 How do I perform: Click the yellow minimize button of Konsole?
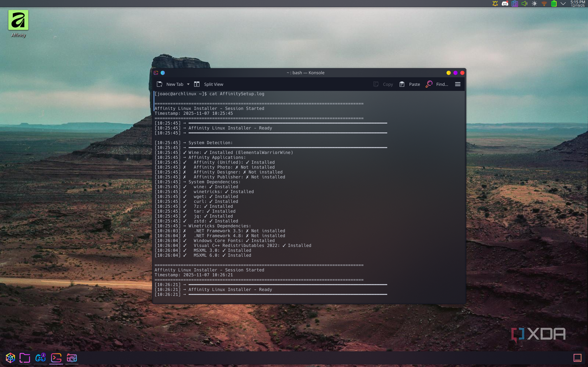click(449, 73)
